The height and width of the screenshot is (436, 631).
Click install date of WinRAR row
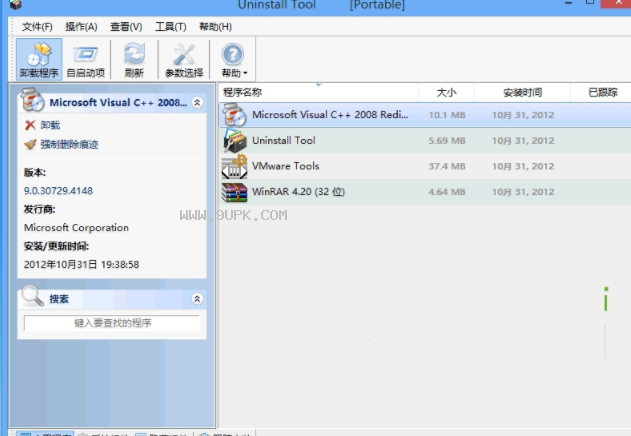[x=523, y=192]
